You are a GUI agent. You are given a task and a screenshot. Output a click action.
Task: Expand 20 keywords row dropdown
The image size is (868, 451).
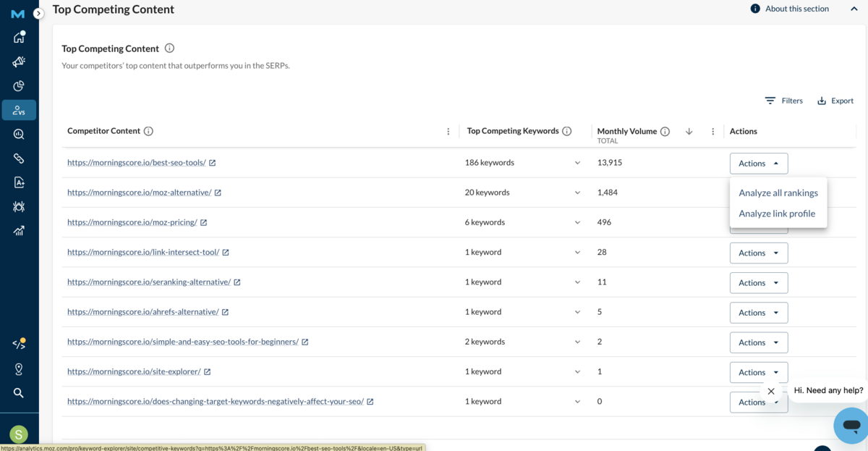[x=577, y=193]
